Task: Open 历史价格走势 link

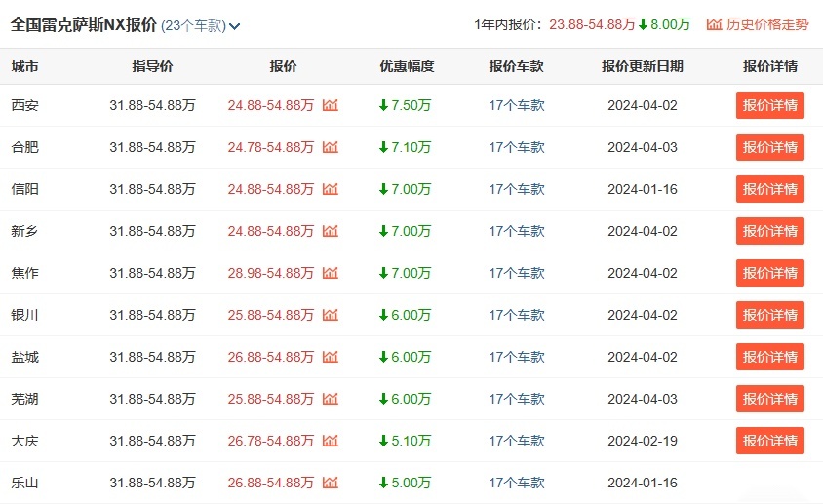Action: coord(767,24)
